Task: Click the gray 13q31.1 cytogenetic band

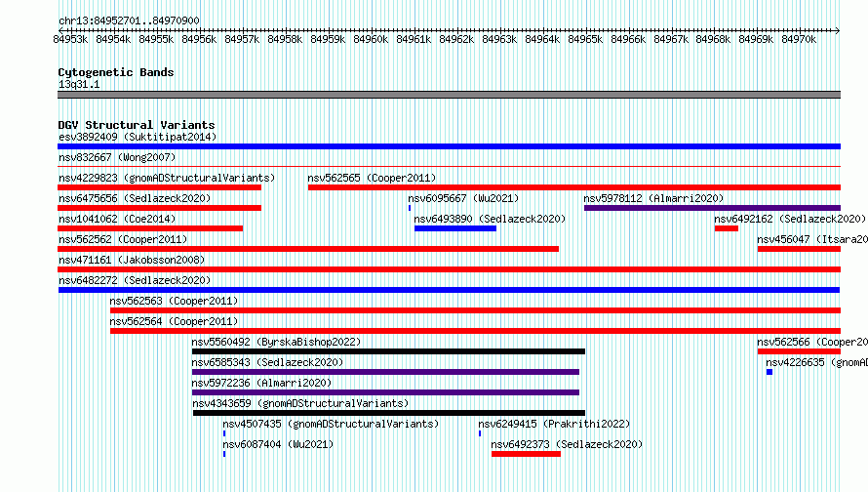Action: 449,95
